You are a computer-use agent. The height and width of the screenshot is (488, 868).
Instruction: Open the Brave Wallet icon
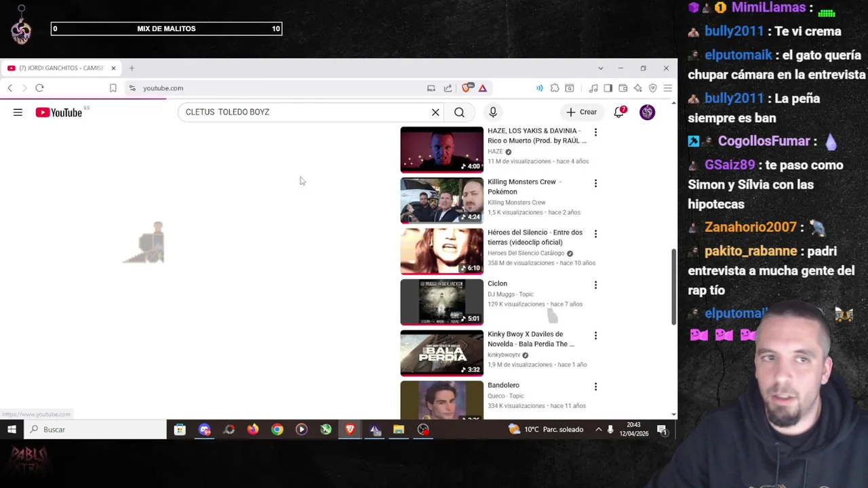[x=623, y=88]
